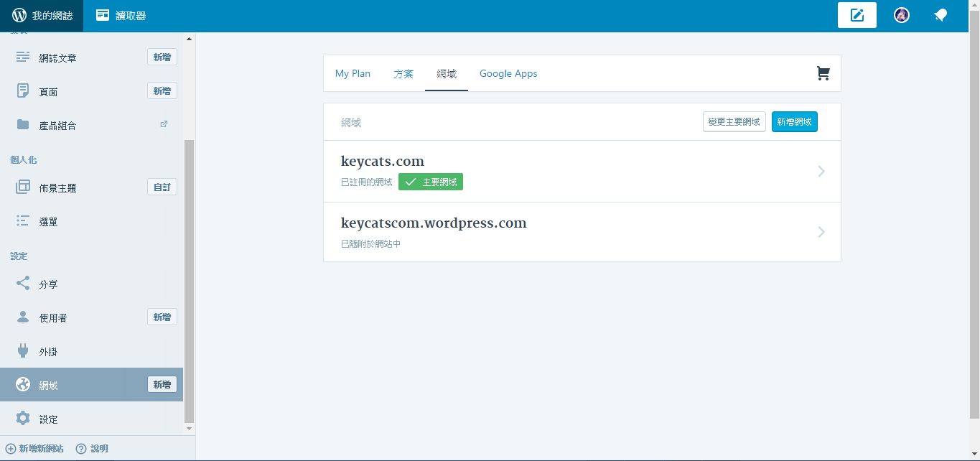Click the 選單 menus list icon

[23, 221]
